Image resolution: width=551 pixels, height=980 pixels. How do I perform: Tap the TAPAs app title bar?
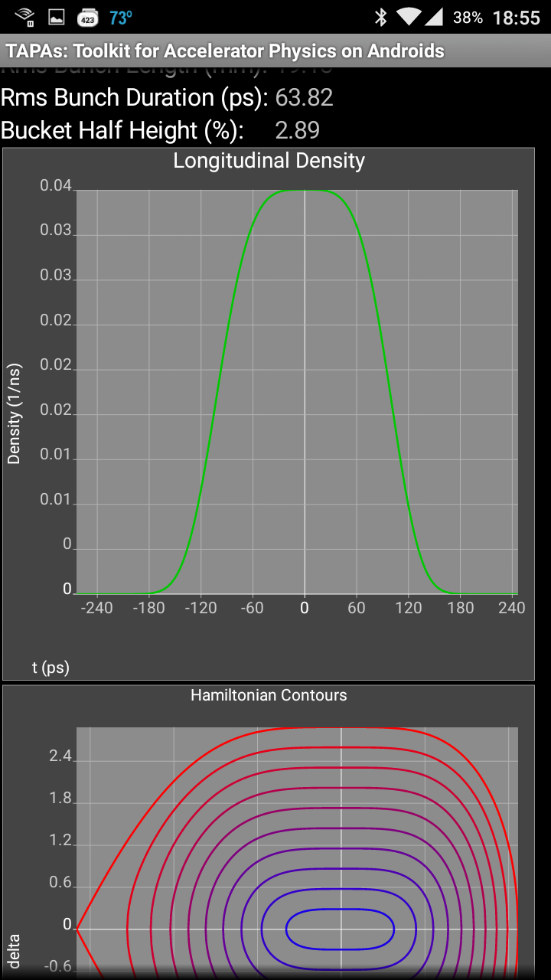coord(275,51)
